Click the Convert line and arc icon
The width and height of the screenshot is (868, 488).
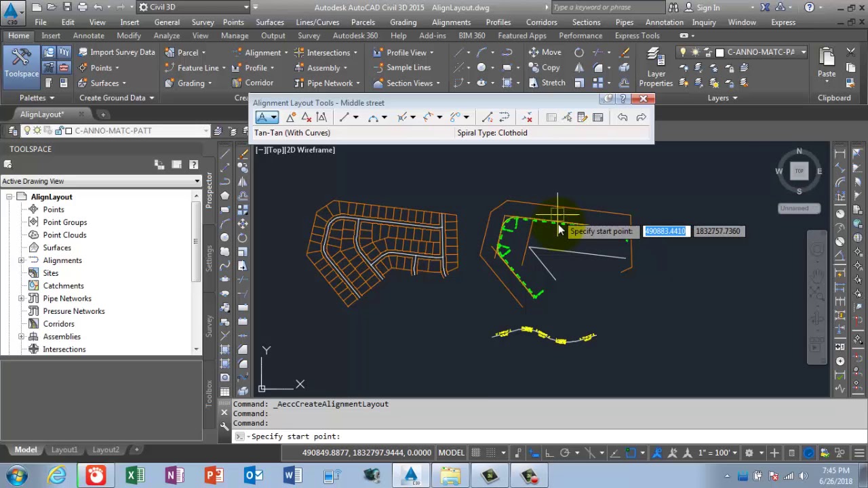(x=487, y=117)
